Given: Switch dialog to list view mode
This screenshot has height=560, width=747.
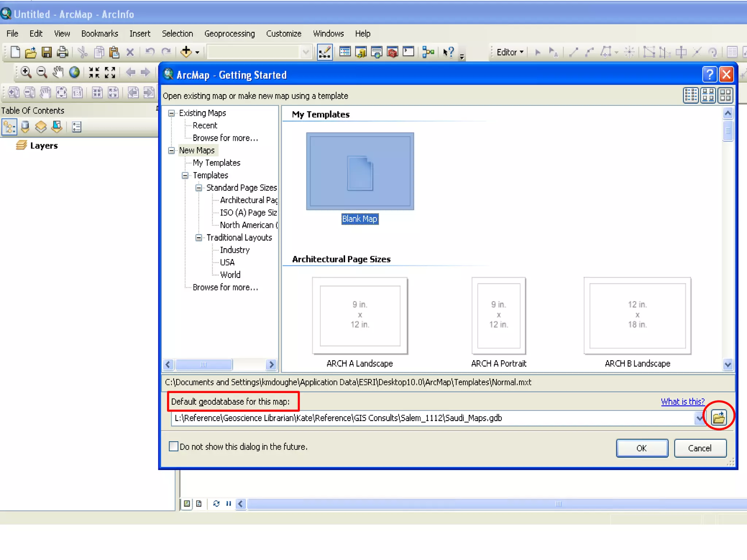Looking at the screenshot, I should pyautogui.click(x=690, y=95).
